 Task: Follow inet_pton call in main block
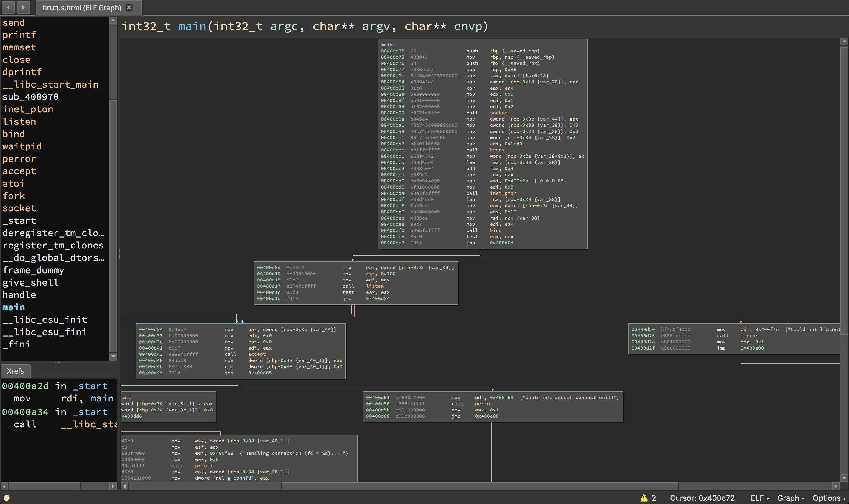503,193
